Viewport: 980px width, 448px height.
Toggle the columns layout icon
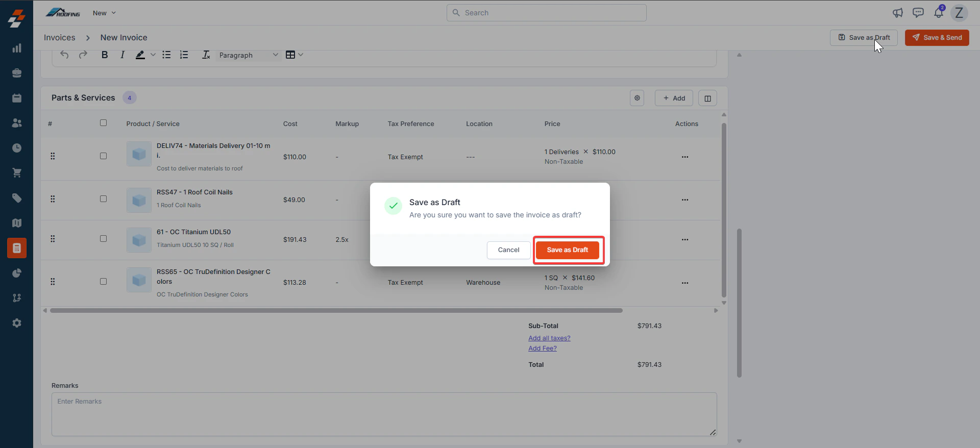(x=707, y=98)
